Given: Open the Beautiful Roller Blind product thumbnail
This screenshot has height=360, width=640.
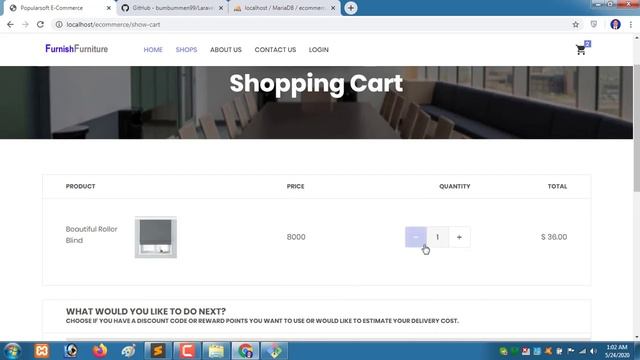Looking at the screenshot, I should tap(156, 237).
